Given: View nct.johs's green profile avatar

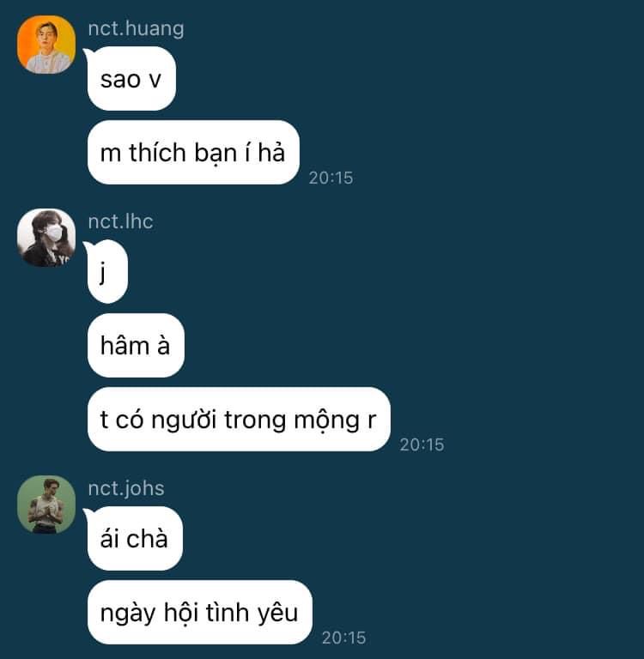Looking at the screenshot, I should point(46,505).
